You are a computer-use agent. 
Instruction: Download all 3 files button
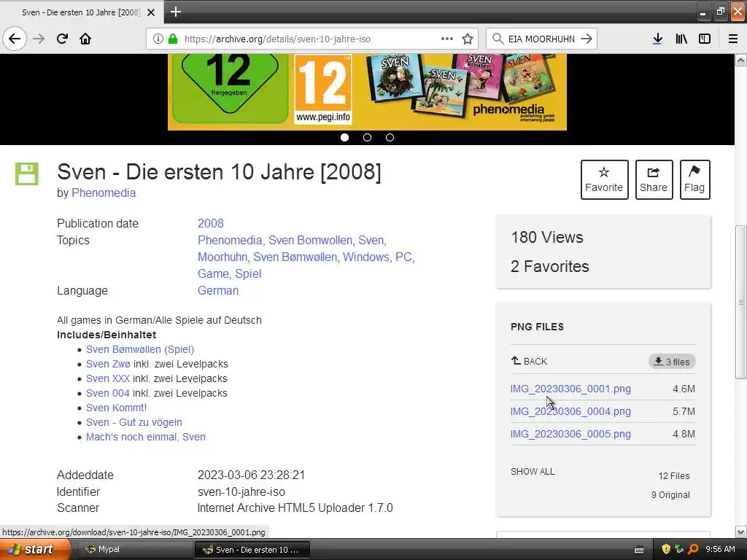tap(672, 362)
